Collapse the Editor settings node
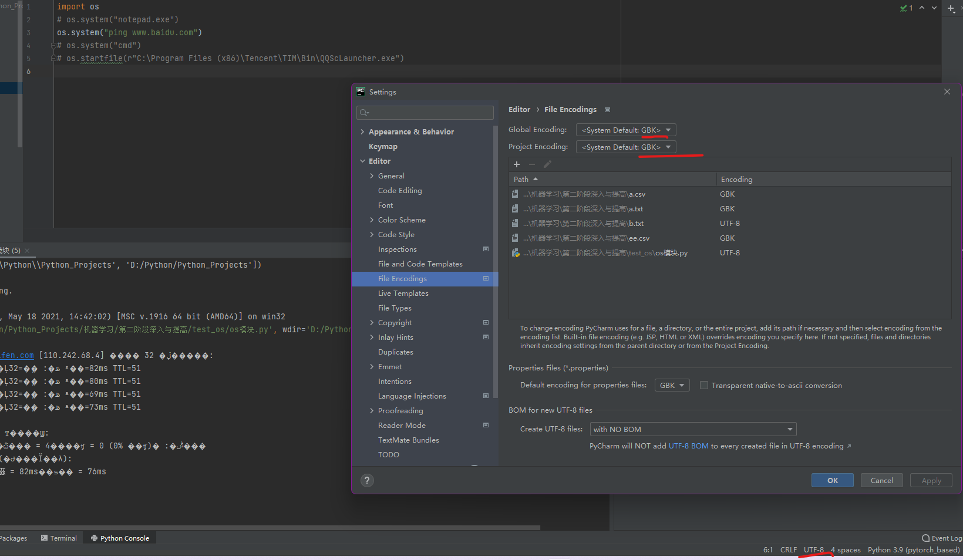 click(x=362, y=161)
